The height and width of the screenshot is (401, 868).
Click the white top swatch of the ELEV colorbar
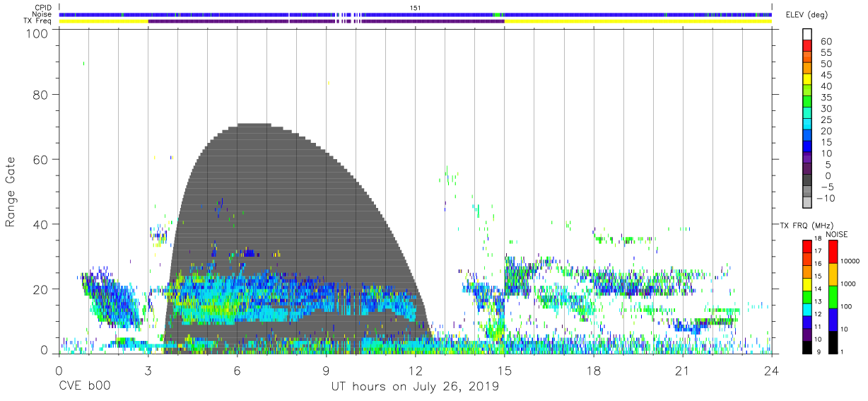coord(807,35)
